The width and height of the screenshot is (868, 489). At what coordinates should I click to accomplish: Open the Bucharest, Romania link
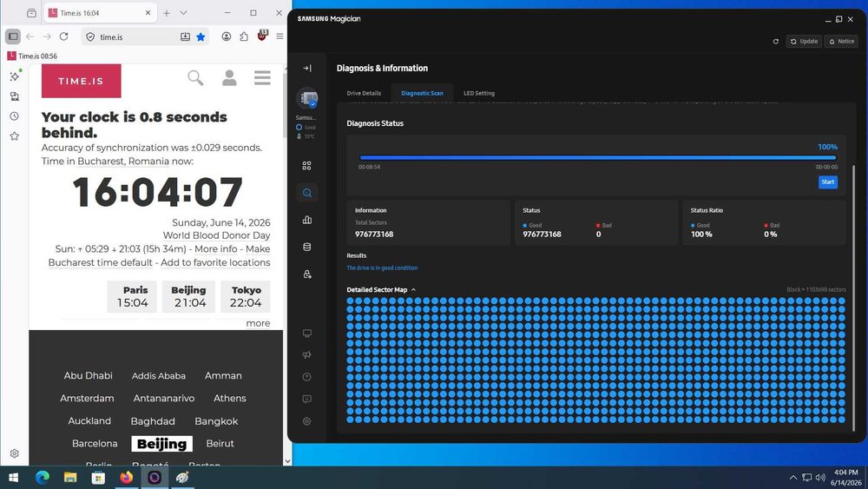click(123, 162)
